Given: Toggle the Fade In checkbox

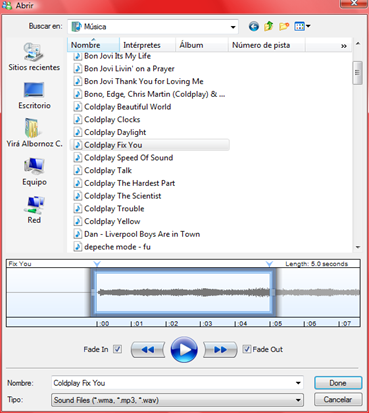Looking at the screenshot, I should [117, 349].
